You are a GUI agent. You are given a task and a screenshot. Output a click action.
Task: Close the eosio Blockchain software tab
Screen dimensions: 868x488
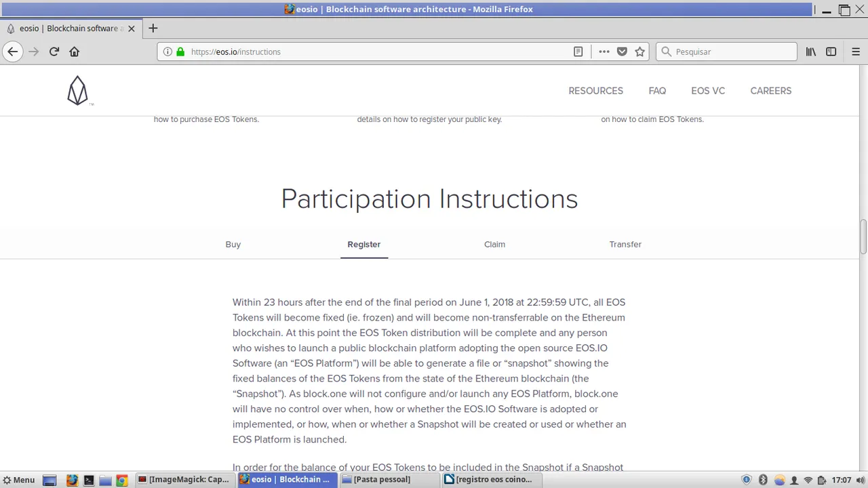point(132,28)
